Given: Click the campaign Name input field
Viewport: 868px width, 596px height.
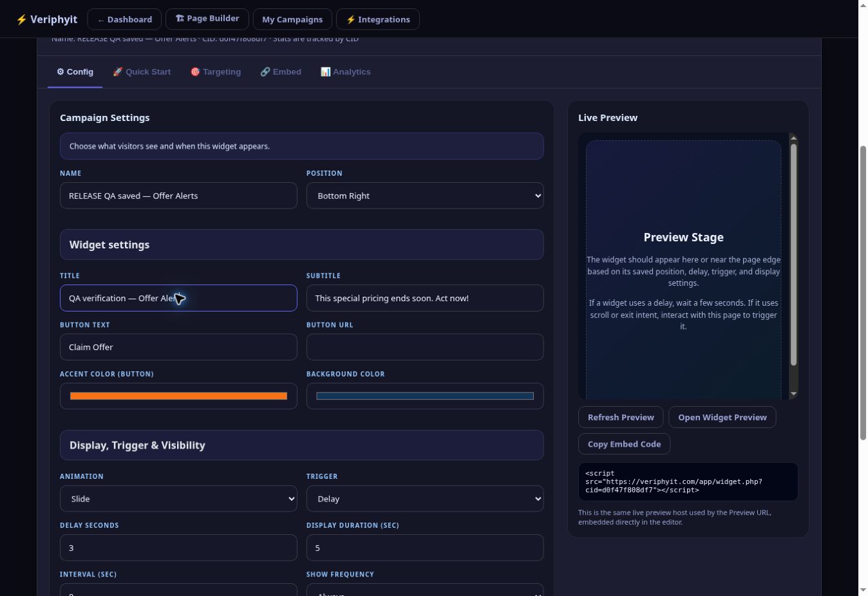Looking at the screenshot, I should [x=178, y=196].
